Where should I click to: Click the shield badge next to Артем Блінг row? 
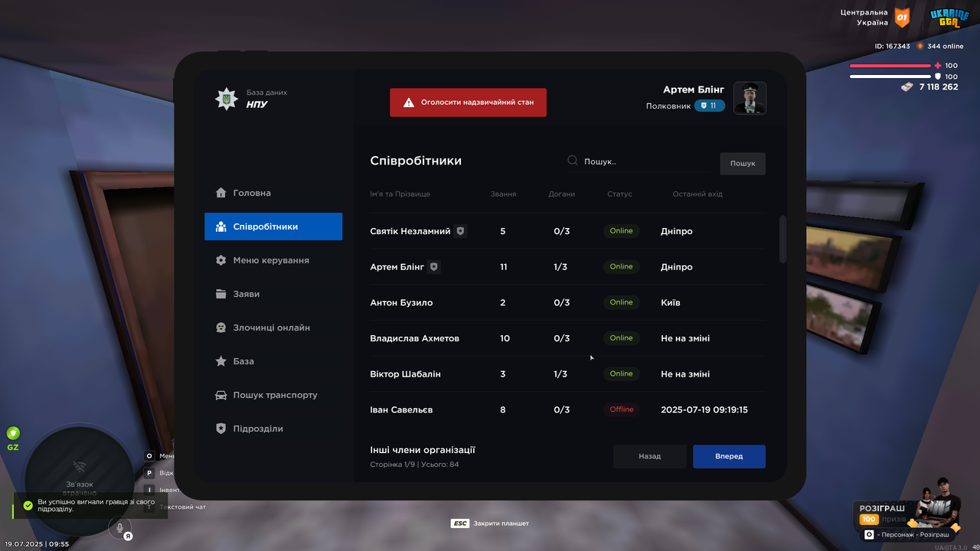click(434, 267)
